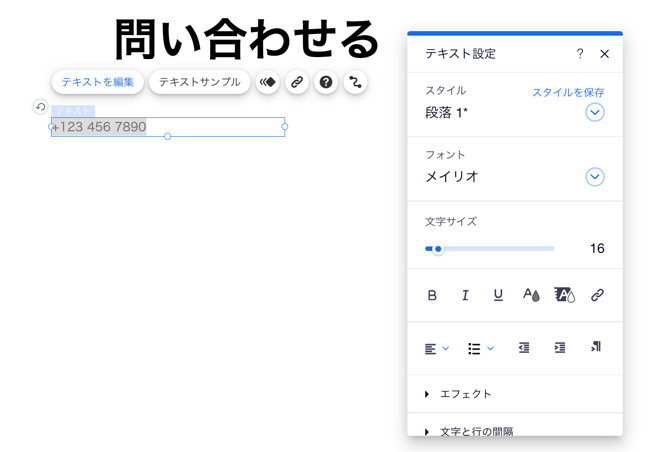Open the text highlight color icon
Screen dimensions: 660x452
click(564, 295)
